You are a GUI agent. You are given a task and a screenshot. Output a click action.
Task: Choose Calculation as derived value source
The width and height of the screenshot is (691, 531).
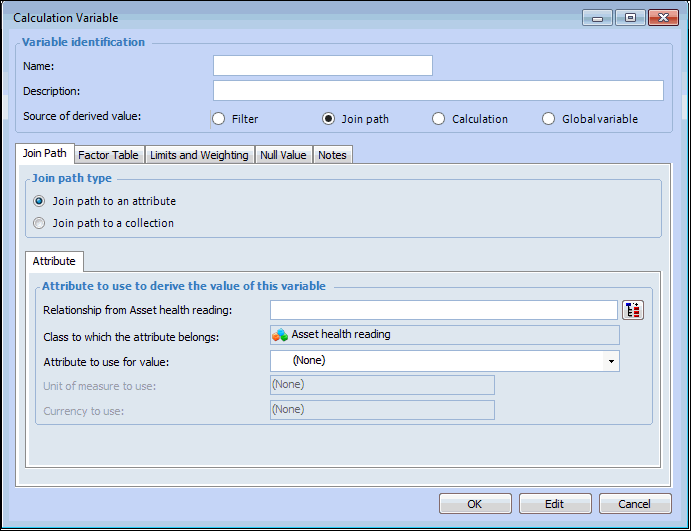coord(439,119)
